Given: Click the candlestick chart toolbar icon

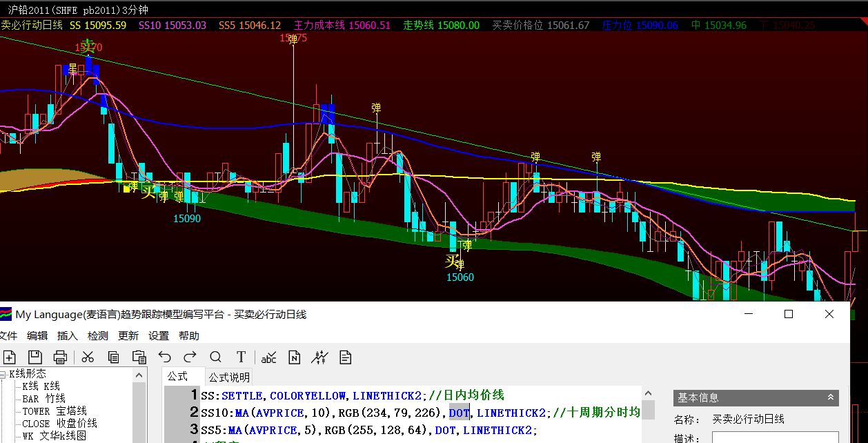Looking at the screenshot, I should click(x=319, y=357).
